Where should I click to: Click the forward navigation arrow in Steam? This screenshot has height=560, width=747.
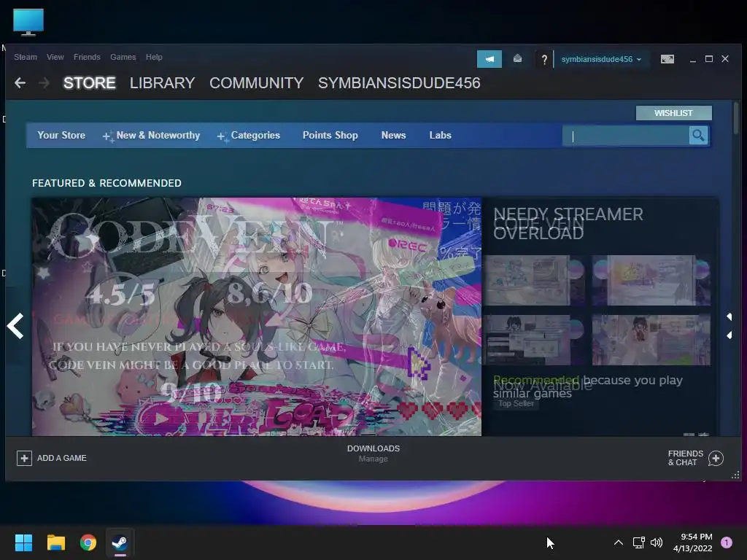click(x=44, y=83)
